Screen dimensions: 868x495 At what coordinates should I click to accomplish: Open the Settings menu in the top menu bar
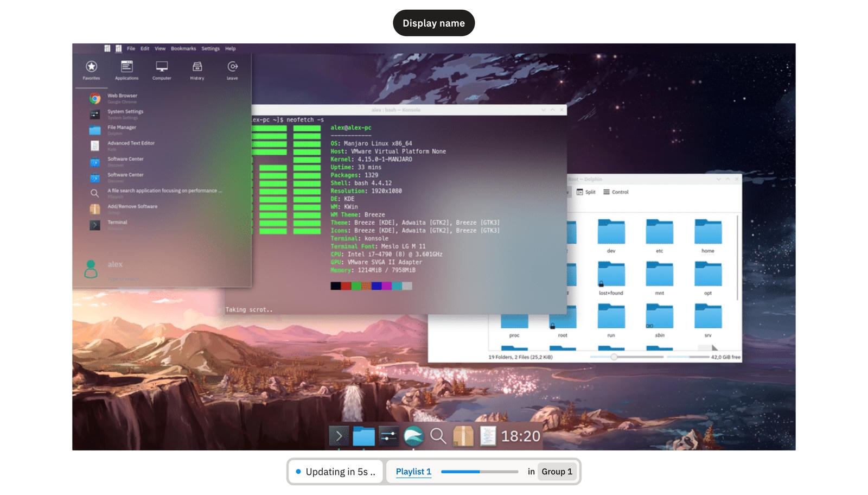point(210,49)
